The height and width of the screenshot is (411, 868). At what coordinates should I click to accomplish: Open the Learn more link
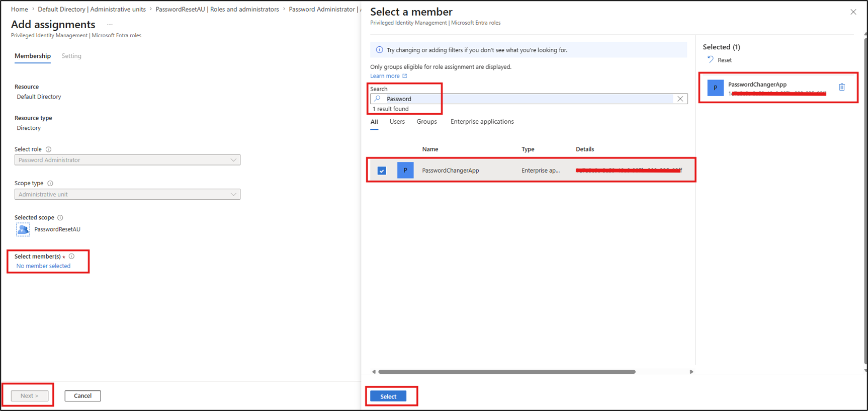point(385,76)
